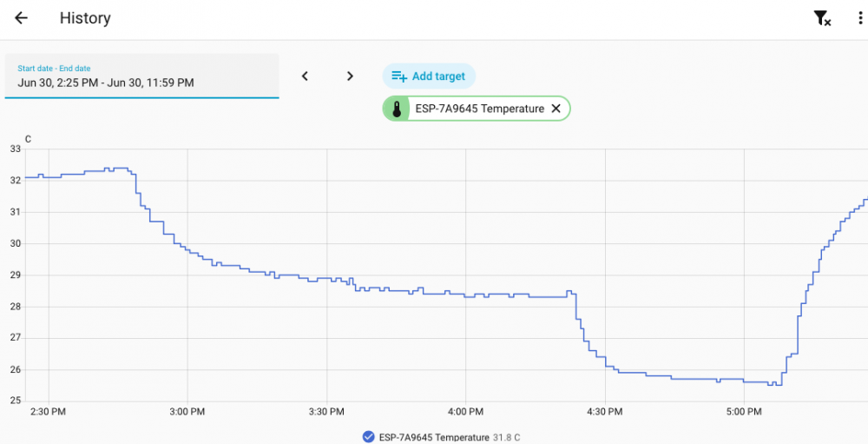Click the 3:00 PM time axis label

187,412
